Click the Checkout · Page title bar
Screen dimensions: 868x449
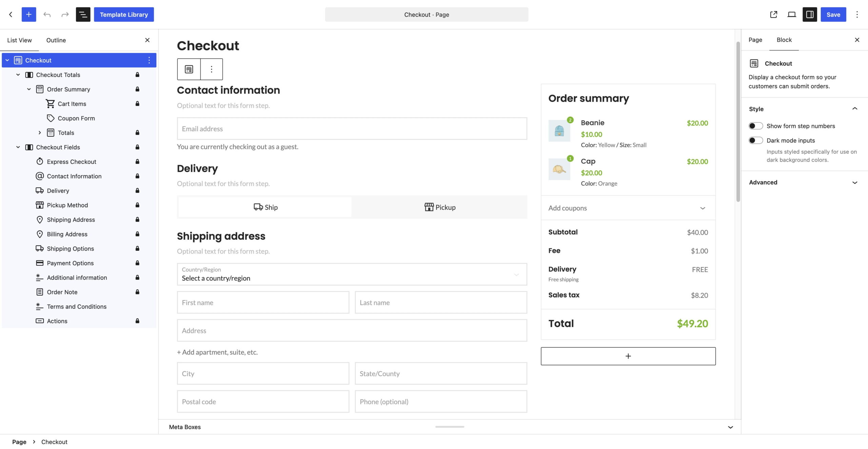(x=427, y=15)
